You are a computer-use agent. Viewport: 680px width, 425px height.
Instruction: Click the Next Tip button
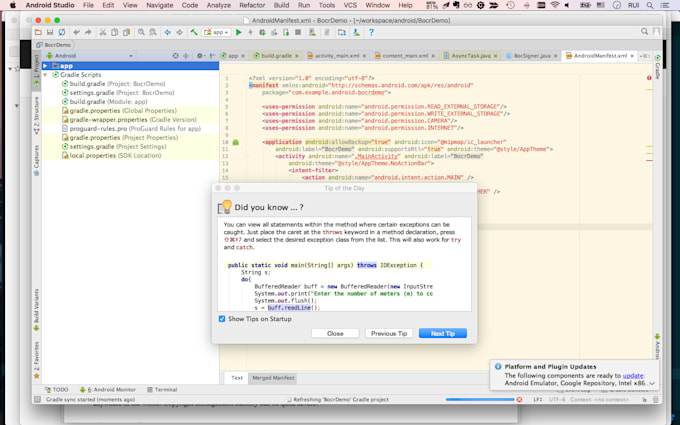point(443,333)
